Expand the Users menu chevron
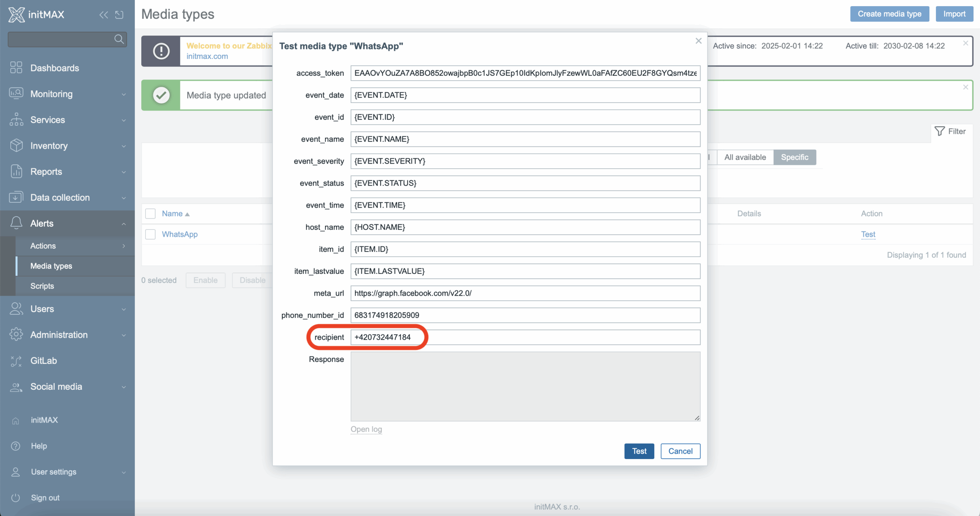Screen dimensions: 980x516 124,309
